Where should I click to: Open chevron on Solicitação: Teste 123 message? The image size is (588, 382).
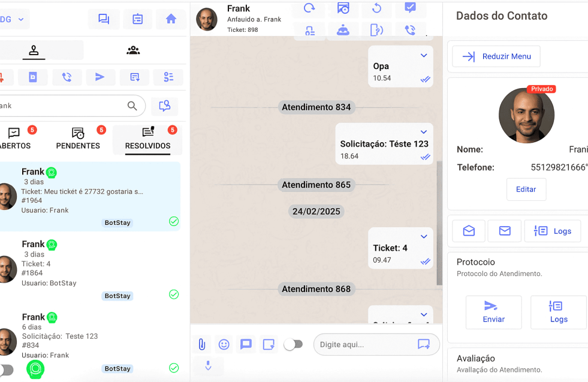click(424, 132)
